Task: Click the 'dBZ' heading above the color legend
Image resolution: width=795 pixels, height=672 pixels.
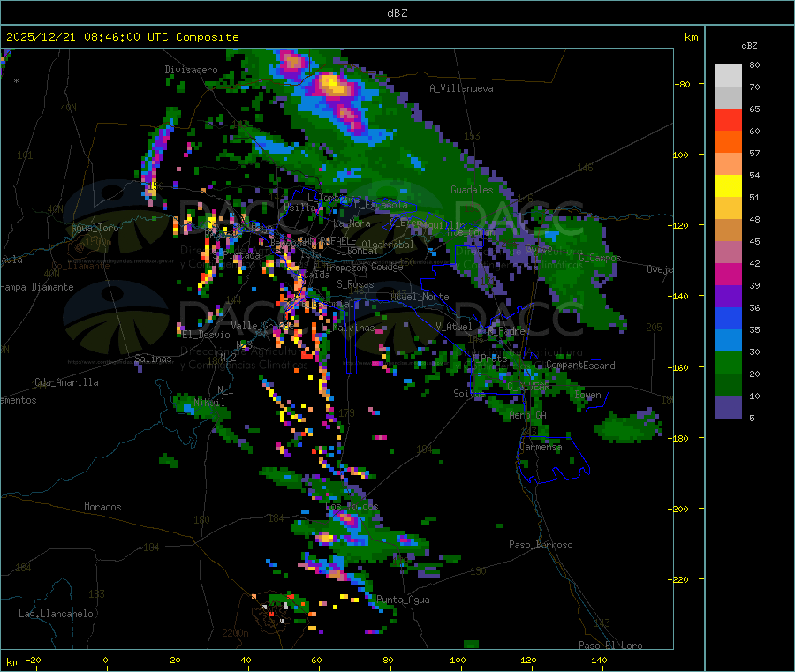Action: point(749,46)
